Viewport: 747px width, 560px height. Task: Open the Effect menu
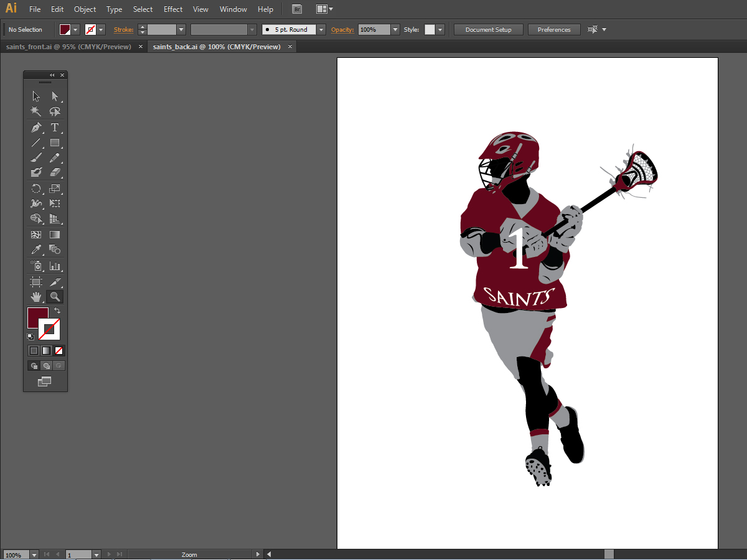point(173,9)
